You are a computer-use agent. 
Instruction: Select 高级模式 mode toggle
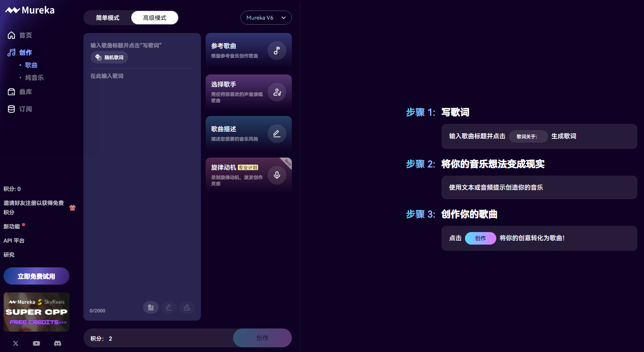(x=155, y=18)
